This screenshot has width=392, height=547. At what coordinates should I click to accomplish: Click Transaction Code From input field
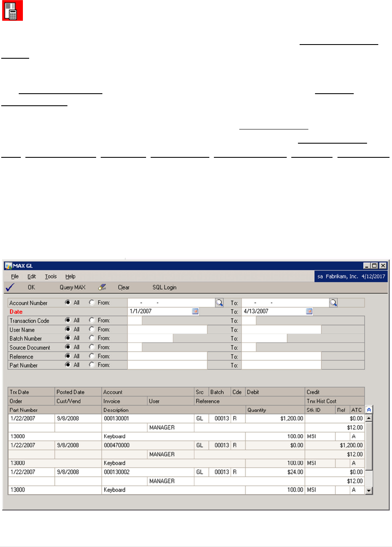[135, 321]
